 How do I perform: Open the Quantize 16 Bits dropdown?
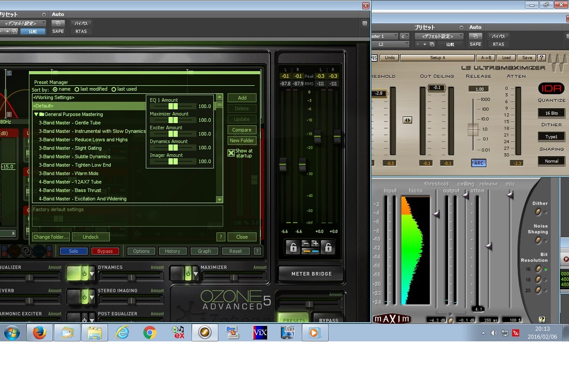pyautogui.click(x=551, y=113)
